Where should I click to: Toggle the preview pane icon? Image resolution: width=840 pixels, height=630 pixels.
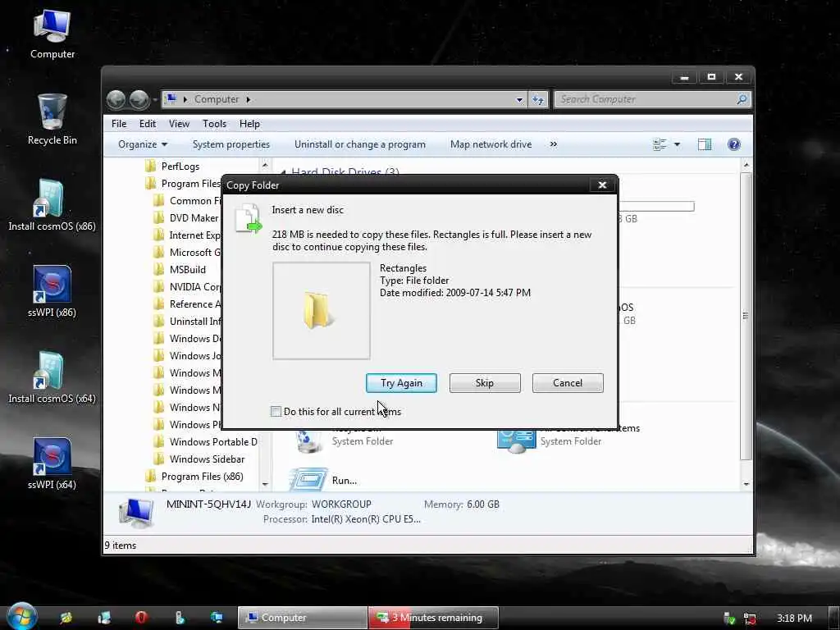[705, 144]
